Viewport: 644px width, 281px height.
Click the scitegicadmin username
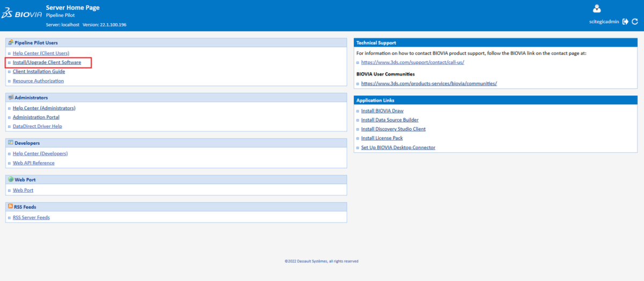604,21
